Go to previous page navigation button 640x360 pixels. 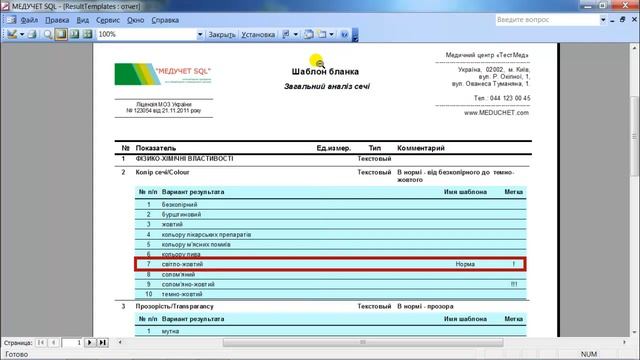click(53, 342)
